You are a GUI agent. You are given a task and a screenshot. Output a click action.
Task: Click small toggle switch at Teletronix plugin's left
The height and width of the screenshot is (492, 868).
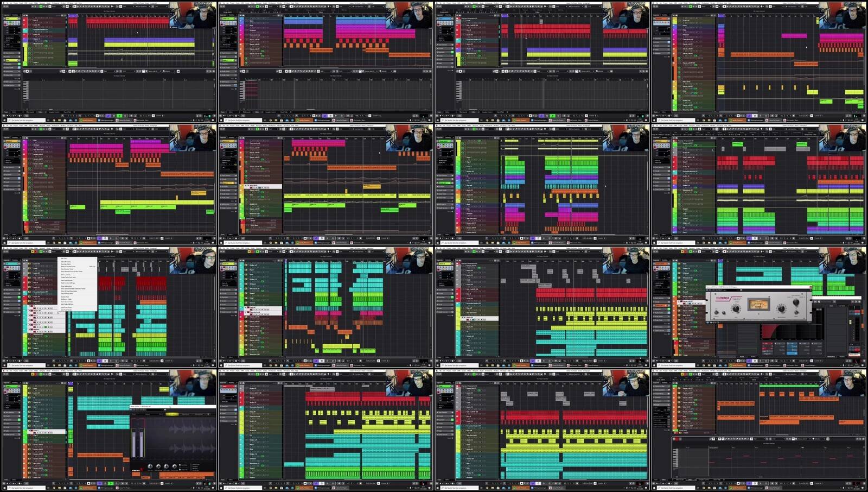coord(717,312)
